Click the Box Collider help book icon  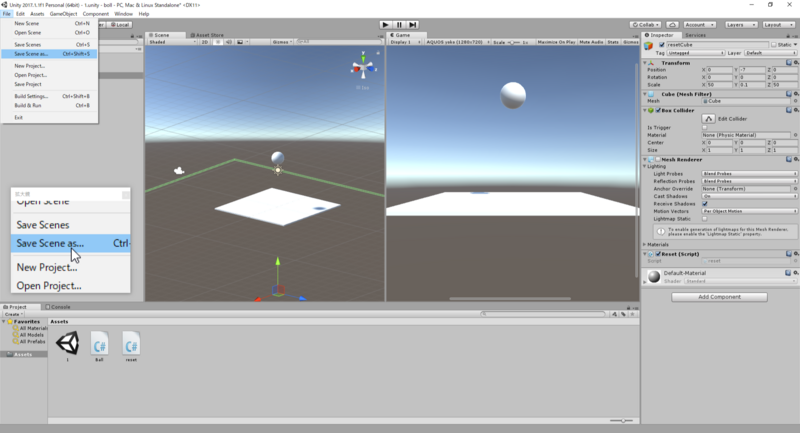[789, 110]
